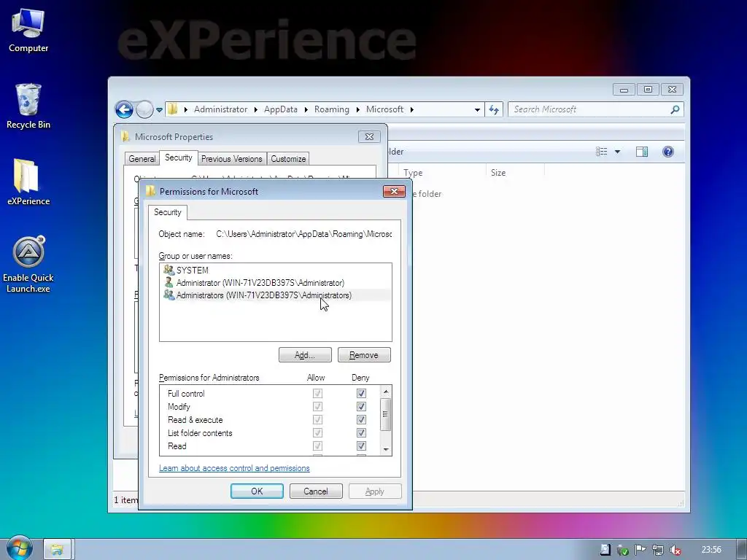This screenshot has height=560, width=747.
Task: Click Allow checkbox for List folder contents
Action: click(x=317, y=433)
